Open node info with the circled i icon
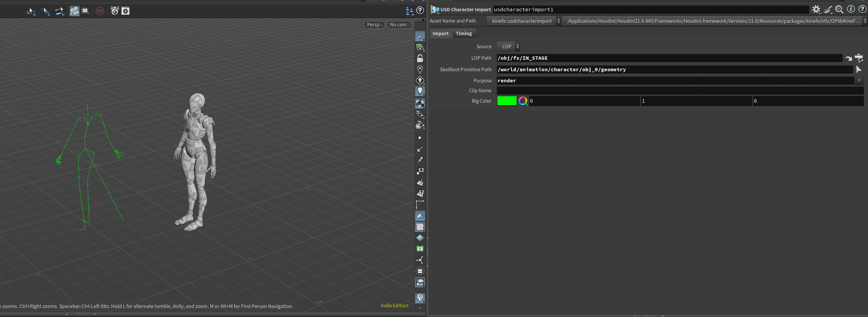Image resolution: width=868 pixels, height=317 pixels. click(851, 10)
